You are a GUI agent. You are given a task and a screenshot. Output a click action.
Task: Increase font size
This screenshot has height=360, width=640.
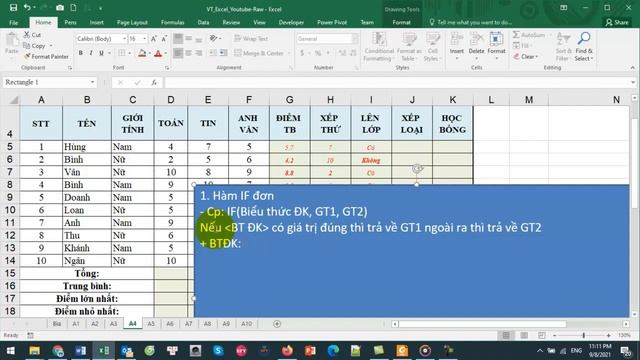point(154,39)
